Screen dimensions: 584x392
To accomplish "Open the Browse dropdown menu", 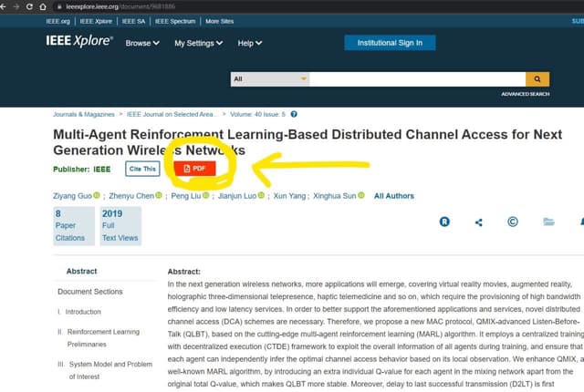I will (x=142, y=43).
